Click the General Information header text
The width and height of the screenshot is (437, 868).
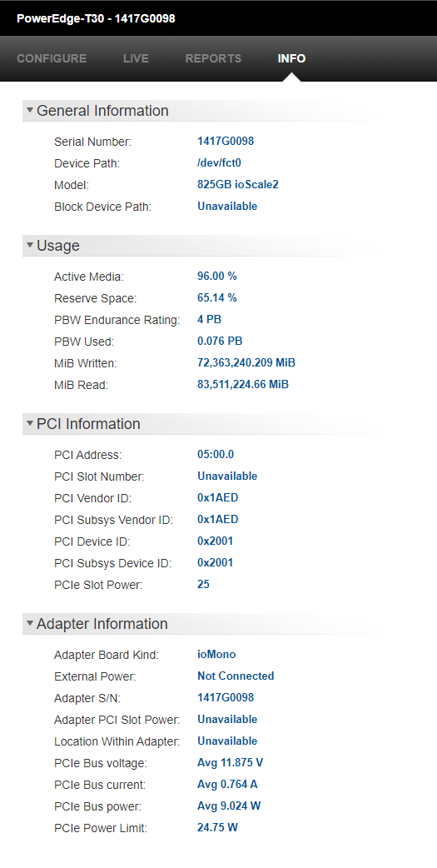102,111
